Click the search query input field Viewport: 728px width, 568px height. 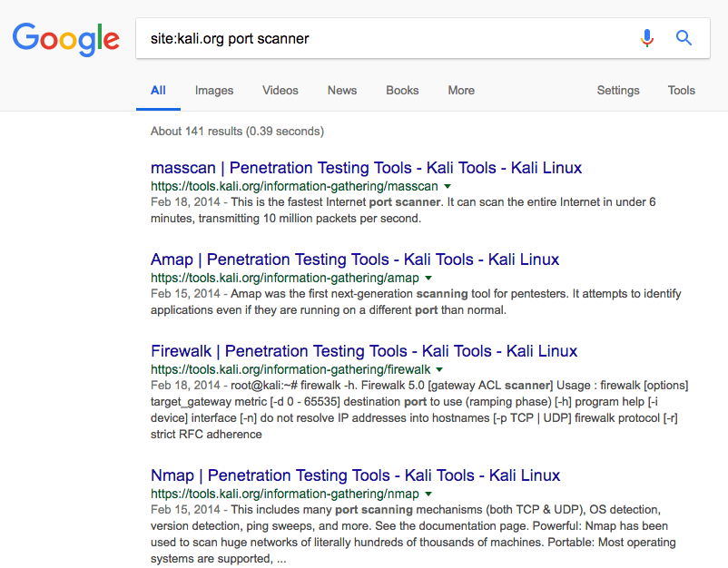click(x=381, y=38)
